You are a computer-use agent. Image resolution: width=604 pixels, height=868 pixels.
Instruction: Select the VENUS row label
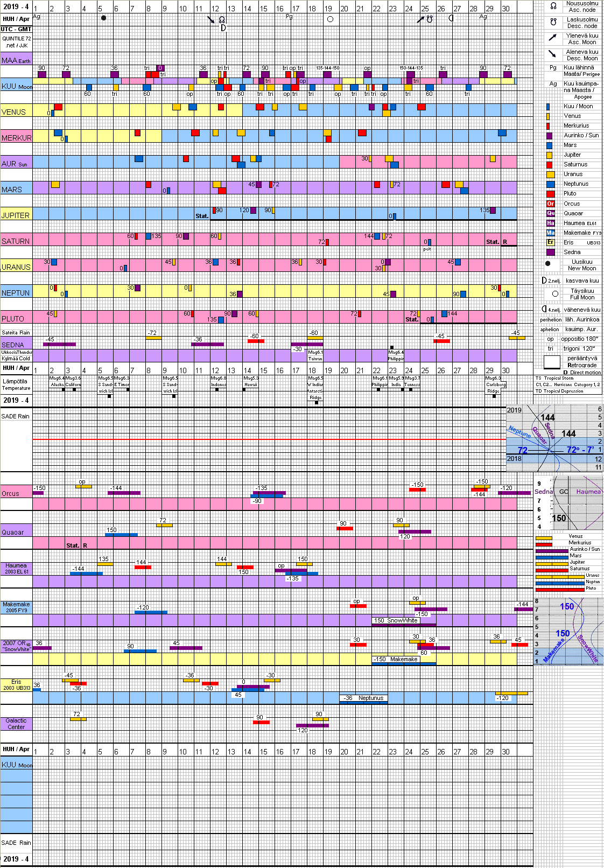(14, 112)
